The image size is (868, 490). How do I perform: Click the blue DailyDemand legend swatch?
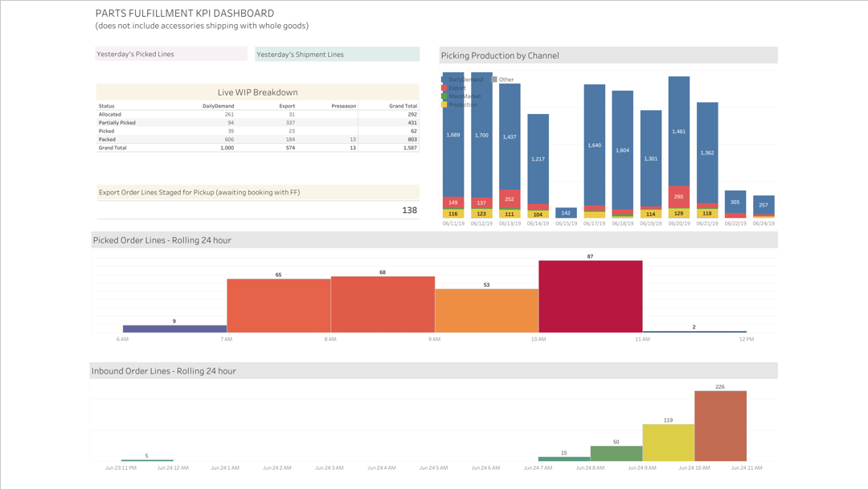click(444, 80)
